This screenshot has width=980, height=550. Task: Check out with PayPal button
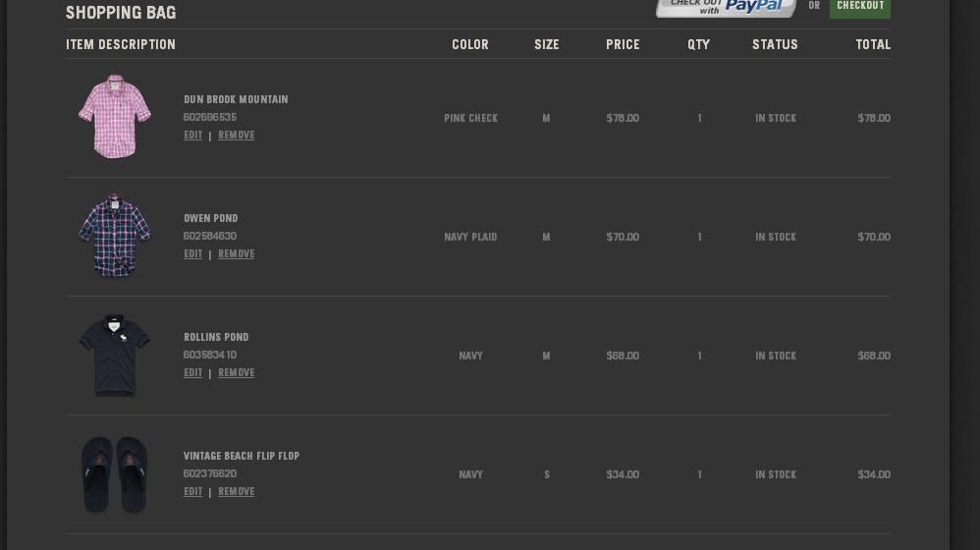click(726, 7)
